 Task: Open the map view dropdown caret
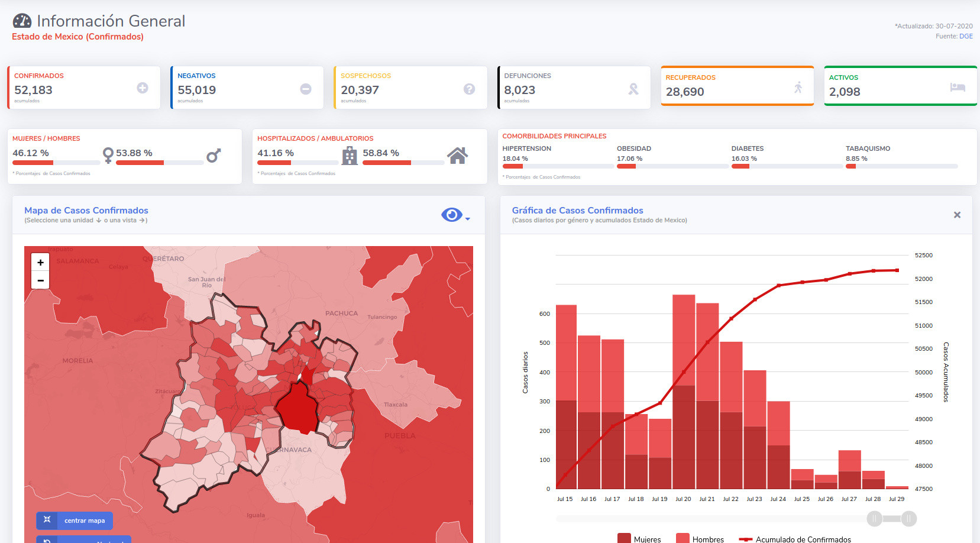(x=468, y=219)
